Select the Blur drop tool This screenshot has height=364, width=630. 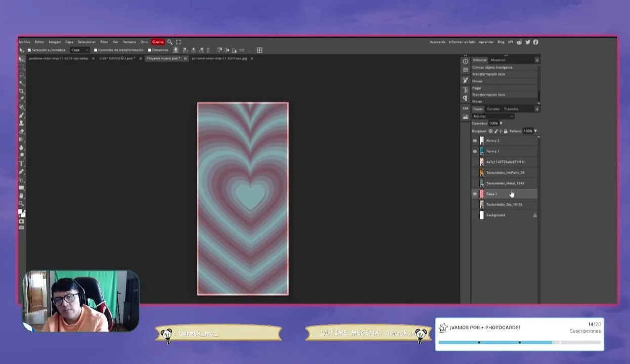(21, 147)
